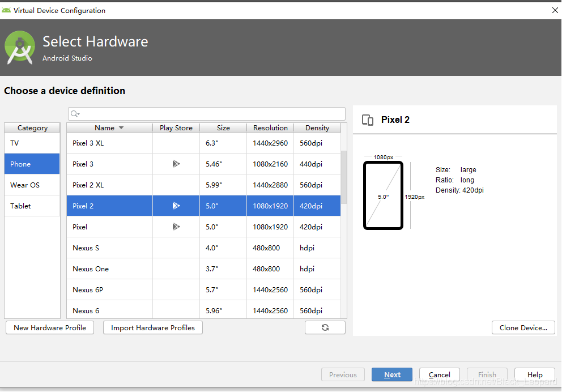Click 1440x2960 resolution cell

click(270, 143)
